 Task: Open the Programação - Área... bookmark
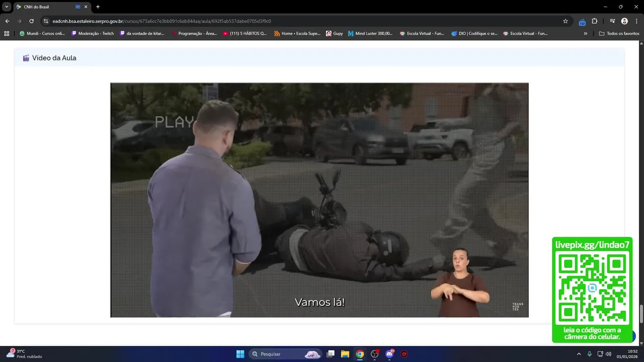coord(194,34)
